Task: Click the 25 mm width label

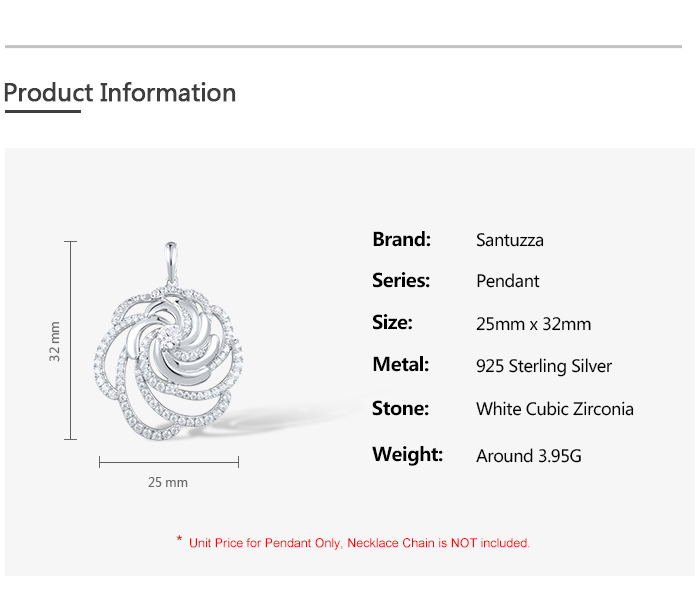Action: click(x=168, y=482)
